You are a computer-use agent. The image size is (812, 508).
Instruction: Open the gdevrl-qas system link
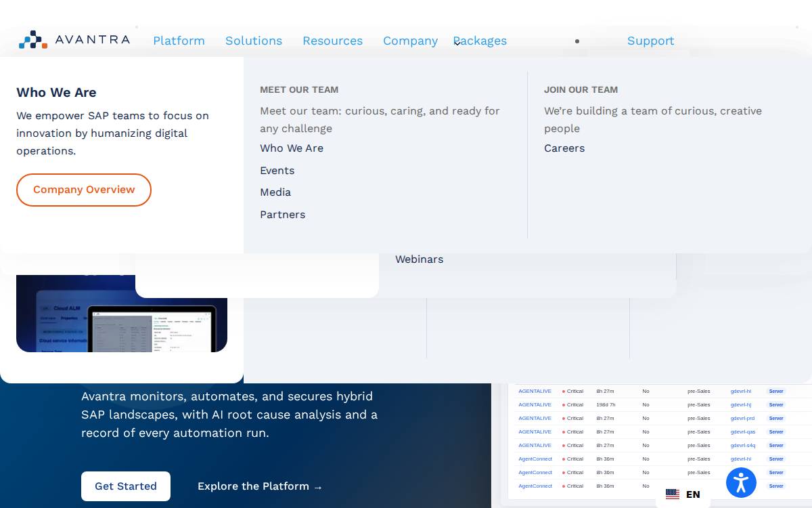(743, 431)
